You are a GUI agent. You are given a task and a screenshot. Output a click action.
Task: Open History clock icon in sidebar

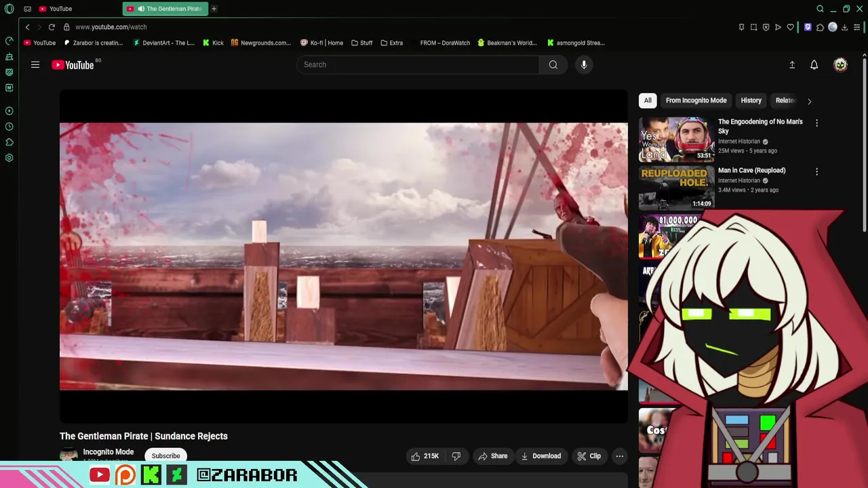point(9,127)
